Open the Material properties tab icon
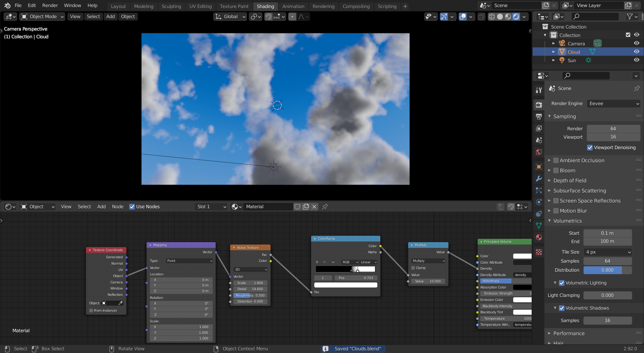This screenshot has width=644, height=353. 539,237
